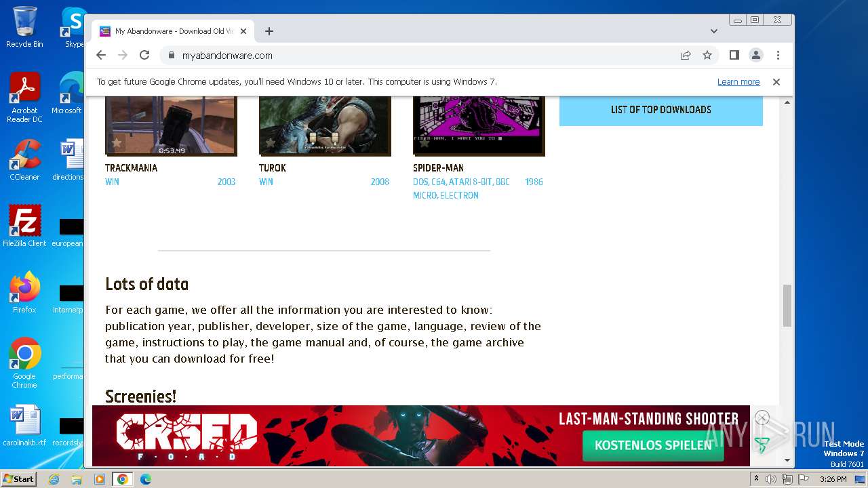Open the Turok game thumbnail

325,125
